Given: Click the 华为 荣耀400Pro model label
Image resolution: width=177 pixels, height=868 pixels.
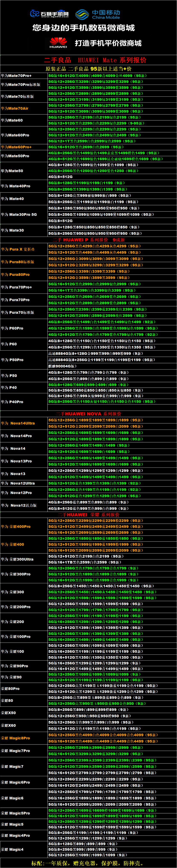Looking at the screenshot, I should [x=16, y=526].
